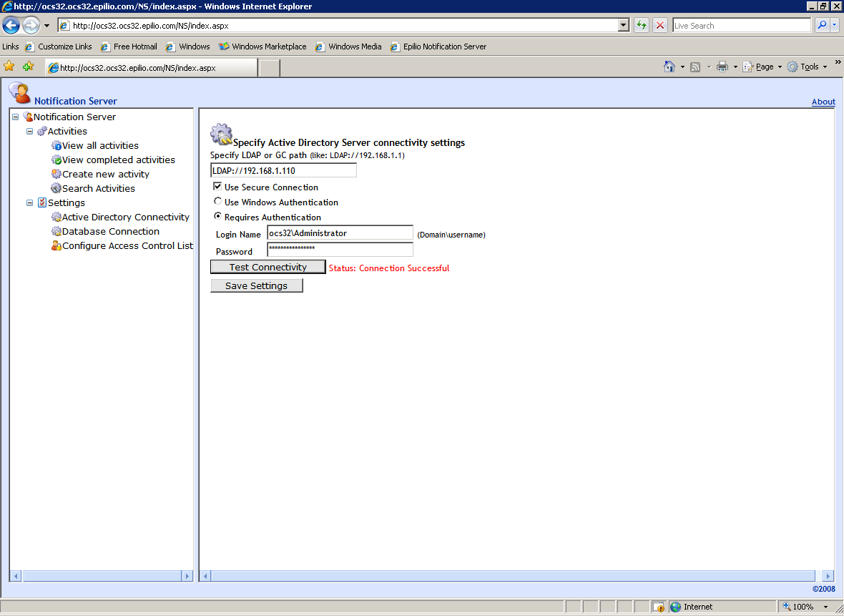Click the Notification Server logo in header
The height and width of the screenshot is (616, 844).
click(20, 92)
